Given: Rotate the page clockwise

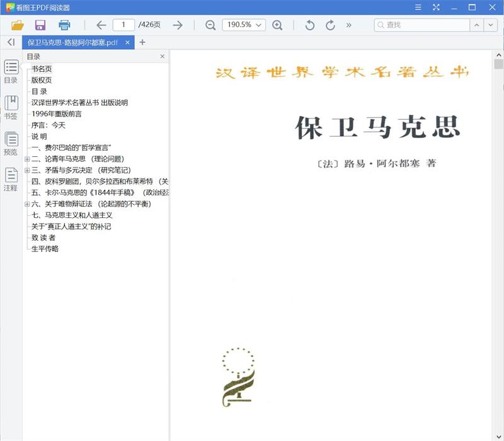Looking at the screenshot, I should click(330, 25).
